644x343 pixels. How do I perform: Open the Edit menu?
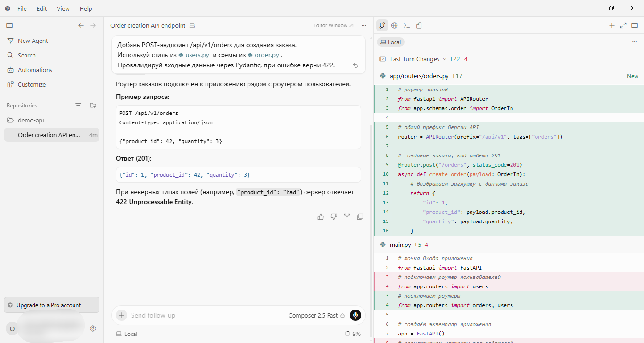(41, 8)
